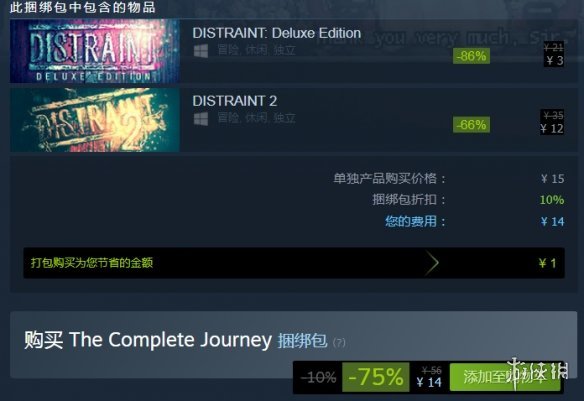
Task: Click the -75% bundle discount badge
Action: point(376,377)
